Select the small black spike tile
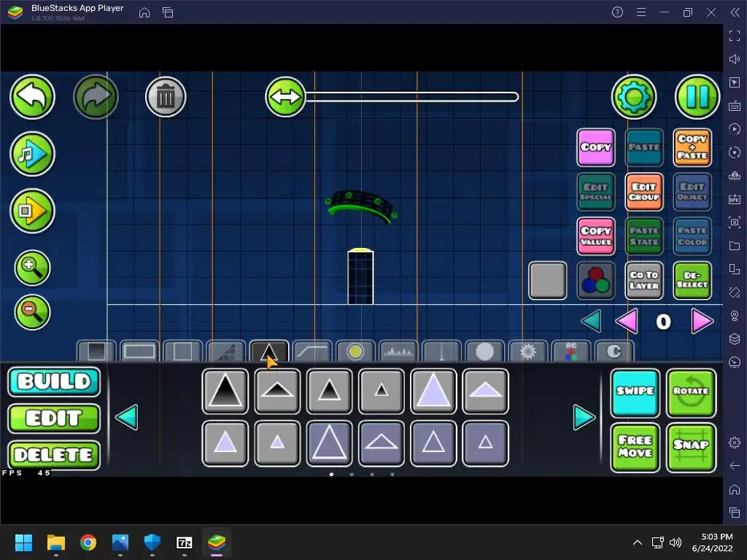The image size is (747, 560). click(381, 391)
